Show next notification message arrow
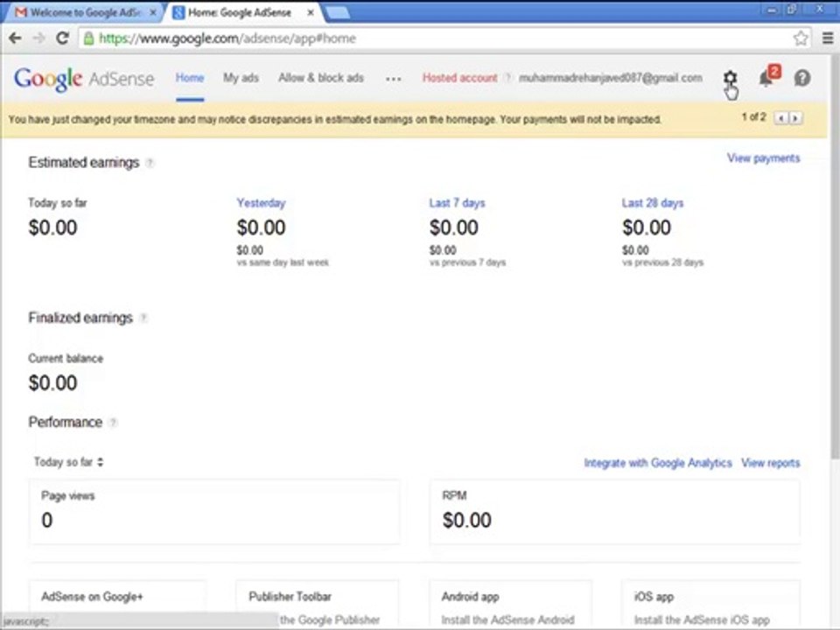The height and width of the screenshot is (630, 840). 795,118
